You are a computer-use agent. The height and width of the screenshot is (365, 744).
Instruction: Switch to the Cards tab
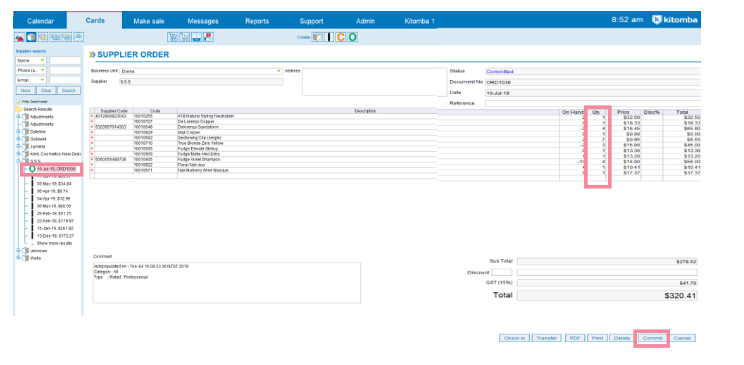click(x=95, y=20)
